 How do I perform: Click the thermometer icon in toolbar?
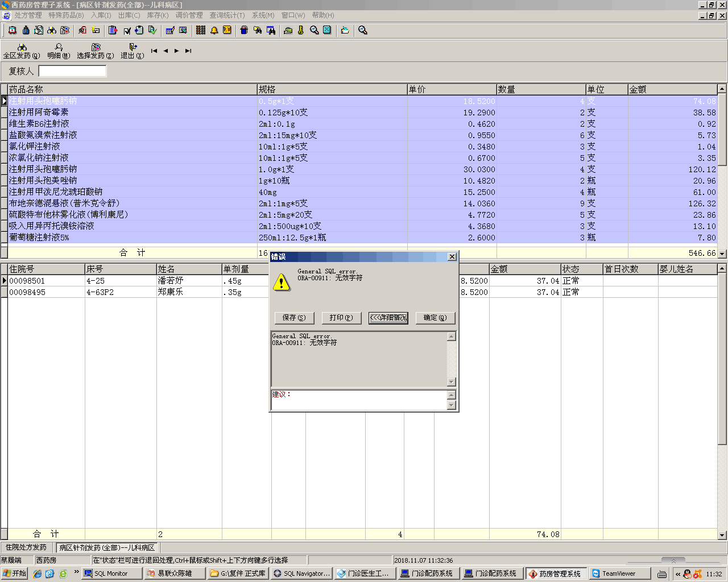[301, 30]
